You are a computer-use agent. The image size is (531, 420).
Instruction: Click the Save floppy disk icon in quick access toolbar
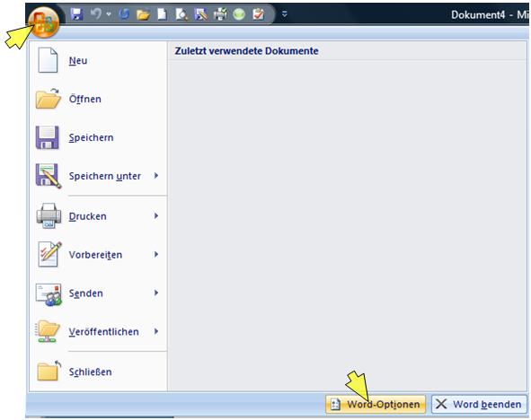coord(77,14)
